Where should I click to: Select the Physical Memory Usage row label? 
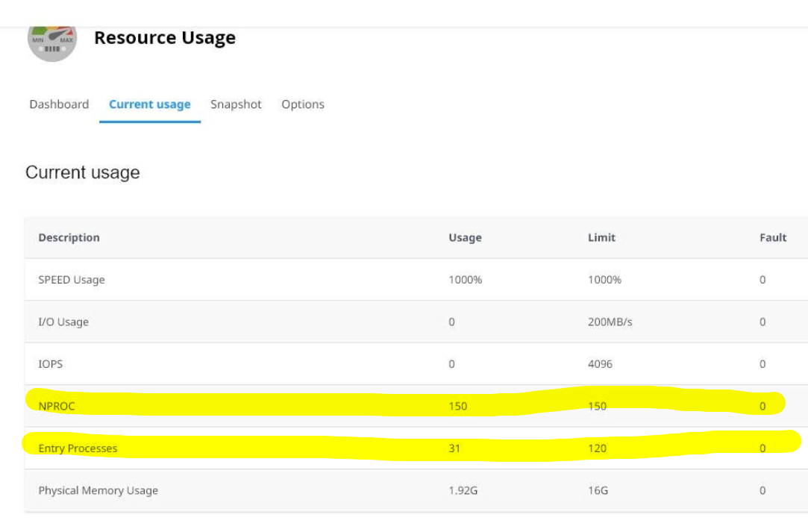pyautogui.click(x=98, y=491)
